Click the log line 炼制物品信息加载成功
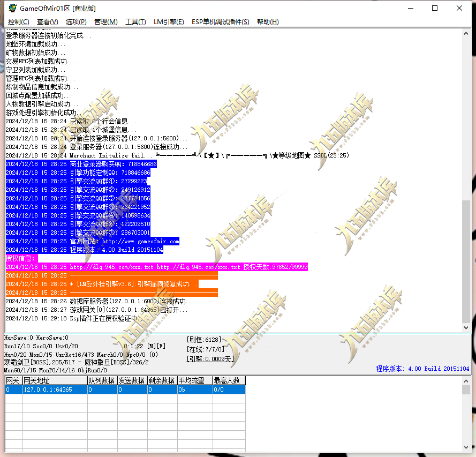Viewport: 476px width, 457px height. click(42, 87)
